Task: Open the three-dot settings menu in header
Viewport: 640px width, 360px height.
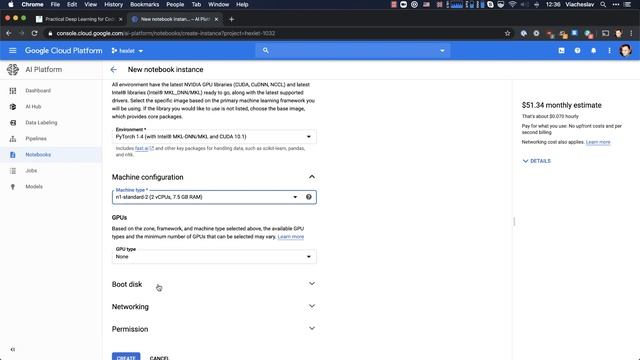Action: [x=609, y=51]
